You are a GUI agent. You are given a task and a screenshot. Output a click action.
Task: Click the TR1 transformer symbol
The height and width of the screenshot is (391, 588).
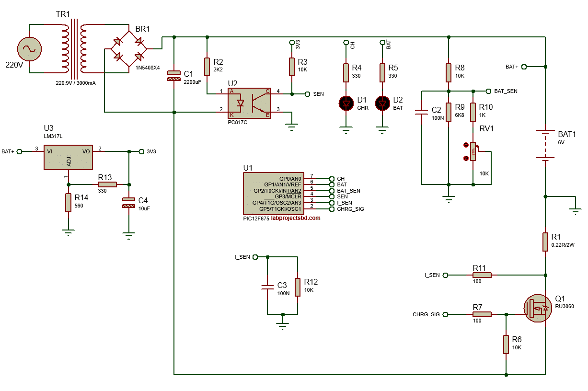(74, 49)
